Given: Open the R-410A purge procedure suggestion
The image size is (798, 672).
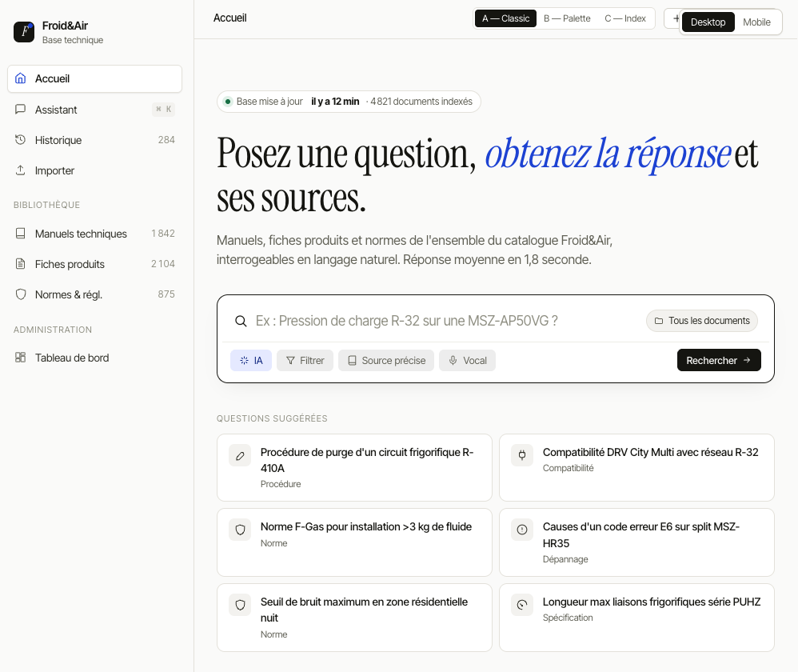Looking at the screenshot, I should click(354, 467).
